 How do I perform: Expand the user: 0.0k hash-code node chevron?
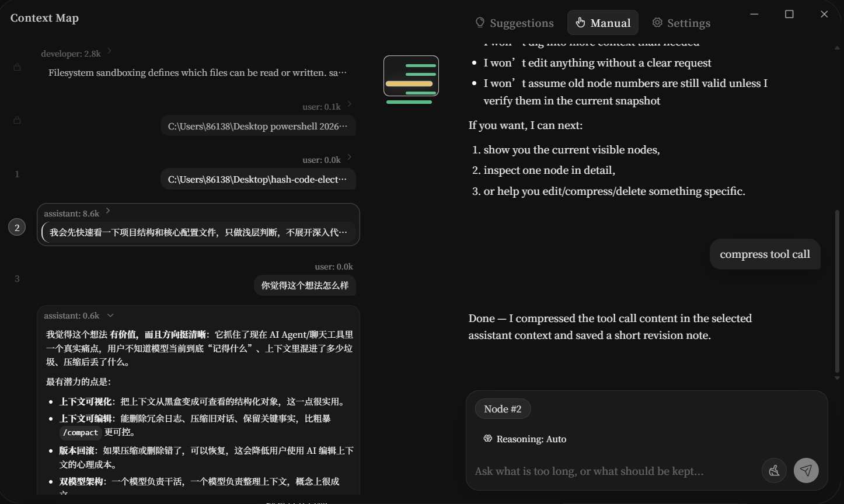349,157
